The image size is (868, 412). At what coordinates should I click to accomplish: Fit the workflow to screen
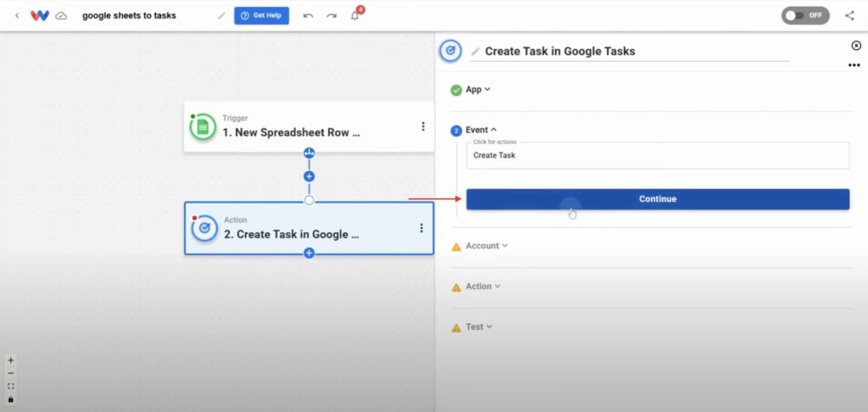click(10, 386)
